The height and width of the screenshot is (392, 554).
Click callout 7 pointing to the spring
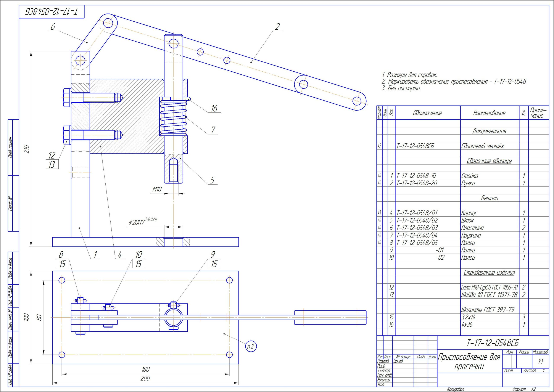(x=213, y=130)
